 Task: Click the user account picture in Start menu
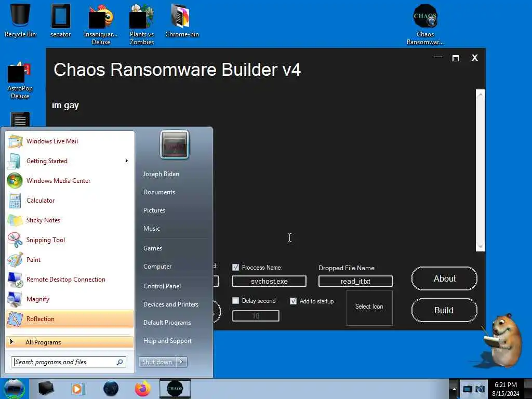point(175,144)
